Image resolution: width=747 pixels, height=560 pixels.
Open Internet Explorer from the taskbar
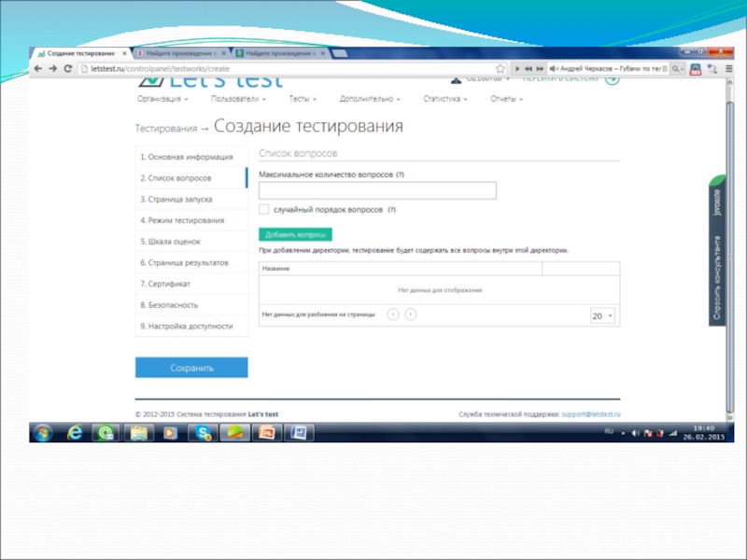tap(76, 433)
